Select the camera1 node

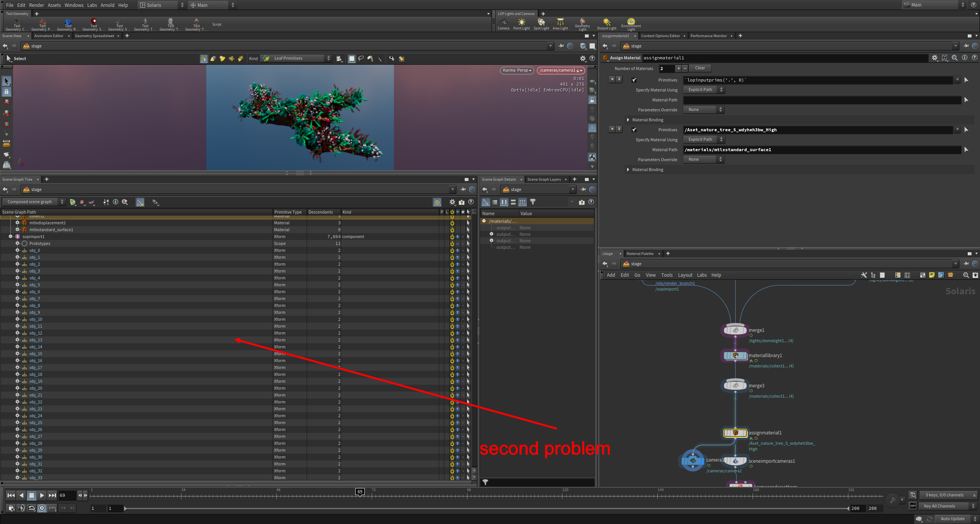(x=693, y=460)
